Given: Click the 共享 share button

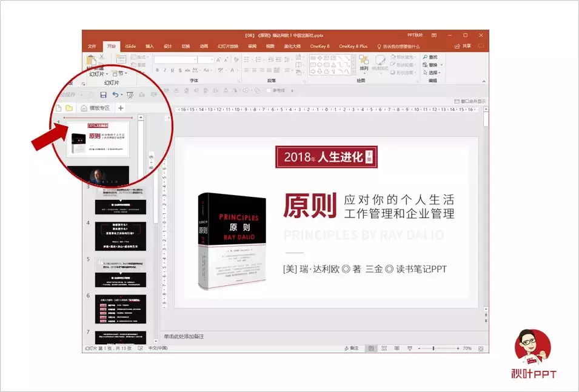Looking at the screenshot, I should click(463, 46).
